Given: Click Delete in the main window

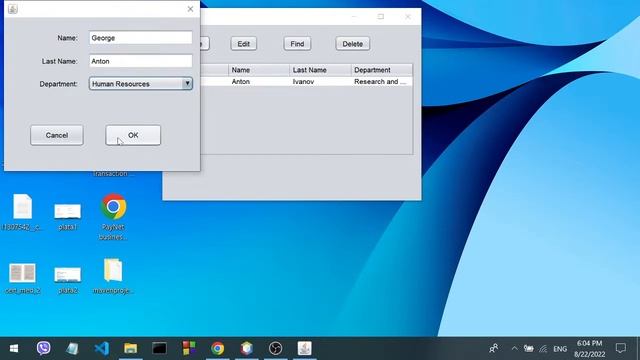Looking at the screenshot, I should tap(353, 44).
